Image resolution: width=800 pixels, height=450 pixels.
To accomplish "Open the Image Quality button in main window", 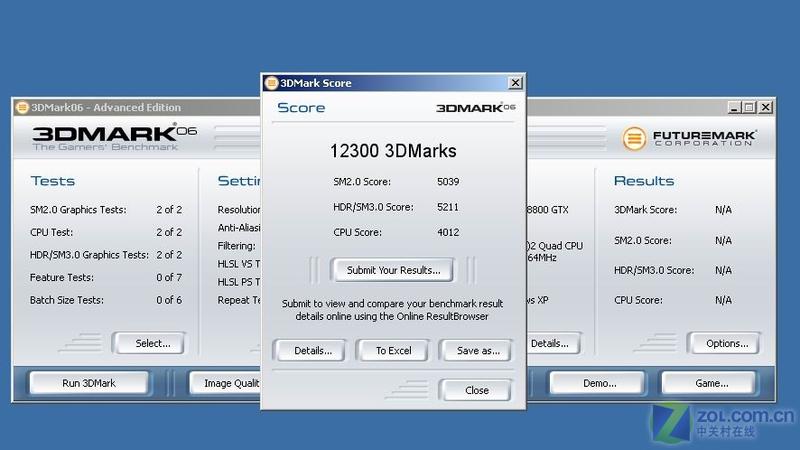I will [226, 383].
